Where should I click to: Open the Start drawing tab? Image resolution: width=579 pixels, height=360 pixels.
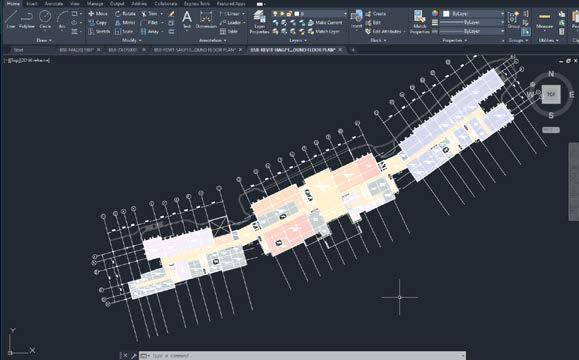tap(18, 49)
